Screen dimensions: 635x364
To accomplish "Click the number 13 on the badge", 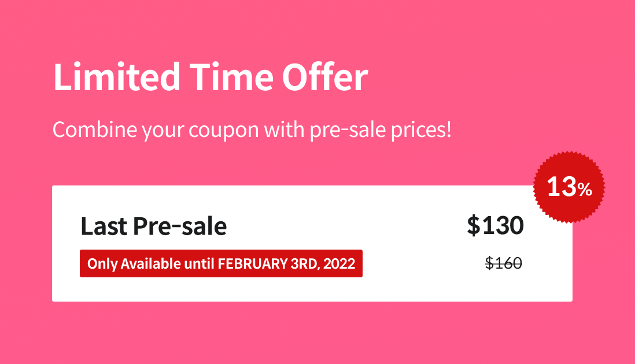I will click(562, 187).
